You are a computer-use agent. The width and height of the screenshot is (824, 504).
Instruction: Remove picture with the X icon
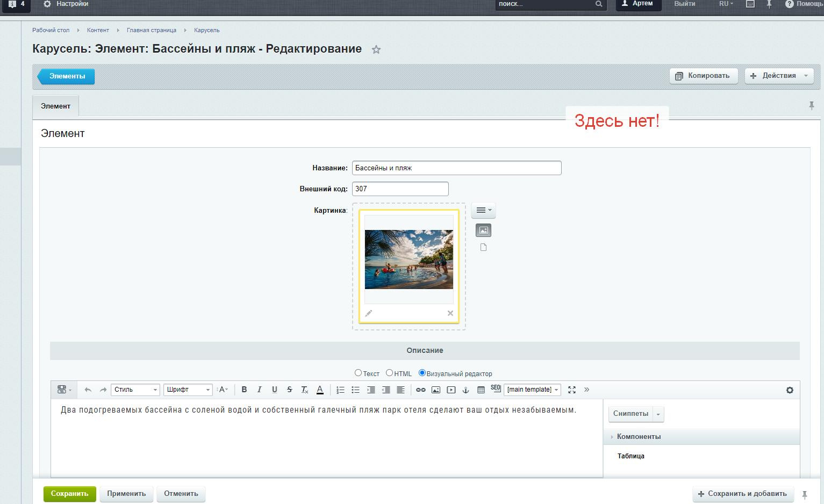(x=450, y=313)
